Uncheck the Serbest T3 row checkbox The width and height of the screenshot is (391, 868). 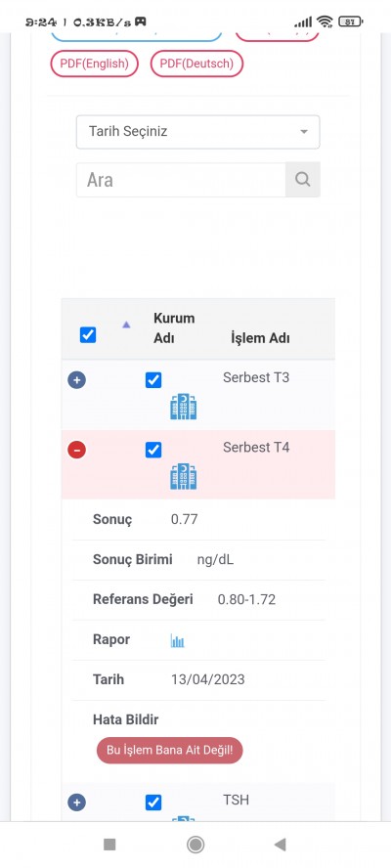pos(153,380)
